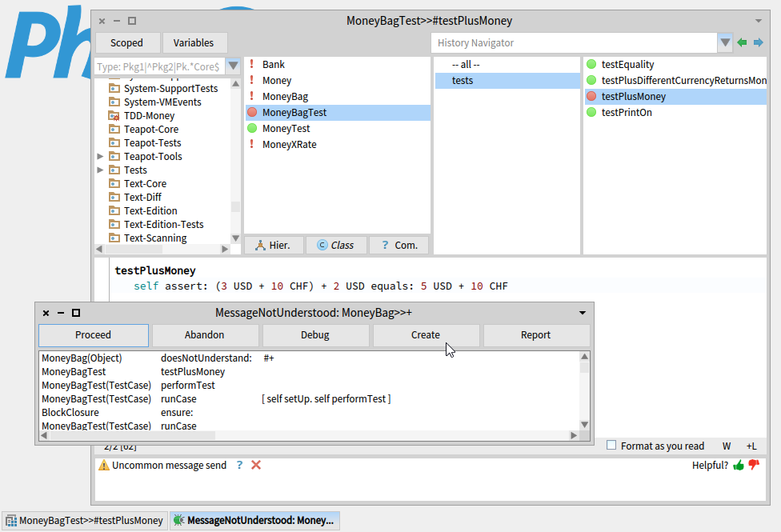Toggle the Com. comments button
Image resolution: width=781 pixels, height=532 pixels.
coord(399,245)
